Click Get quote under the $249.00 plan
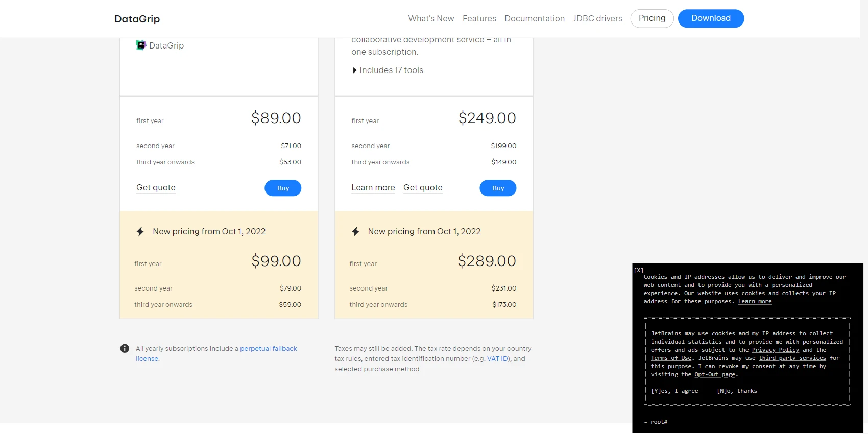Viewport: 868px width, 434px height. pyautogui.click(x=423, y=187)
